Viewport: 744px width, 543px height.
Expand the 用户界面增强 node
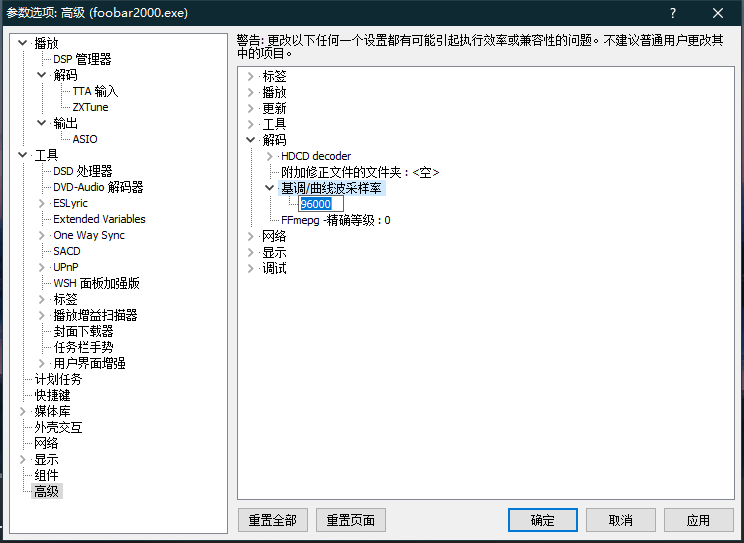(42, 364)
